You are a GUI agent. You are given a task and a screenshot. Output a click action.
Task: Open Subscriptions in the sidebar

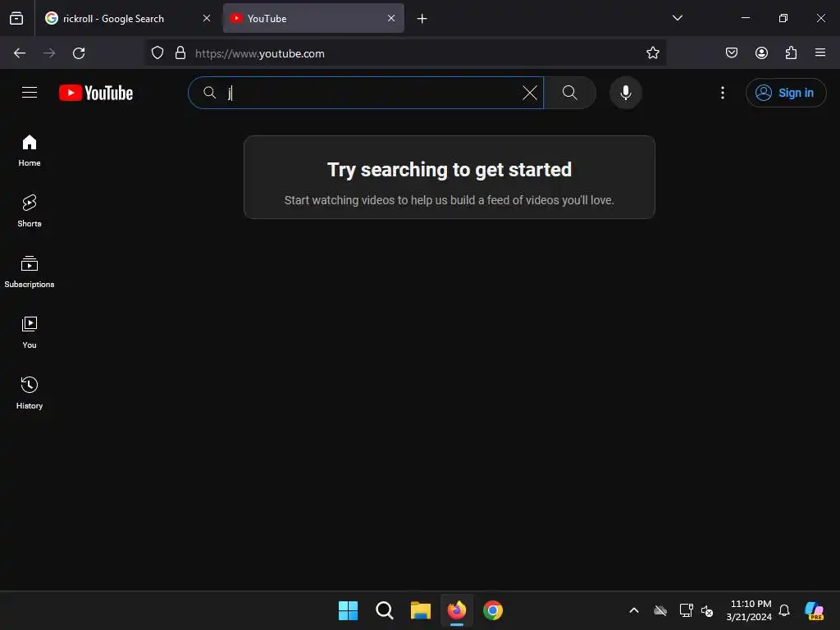(30, 272)
